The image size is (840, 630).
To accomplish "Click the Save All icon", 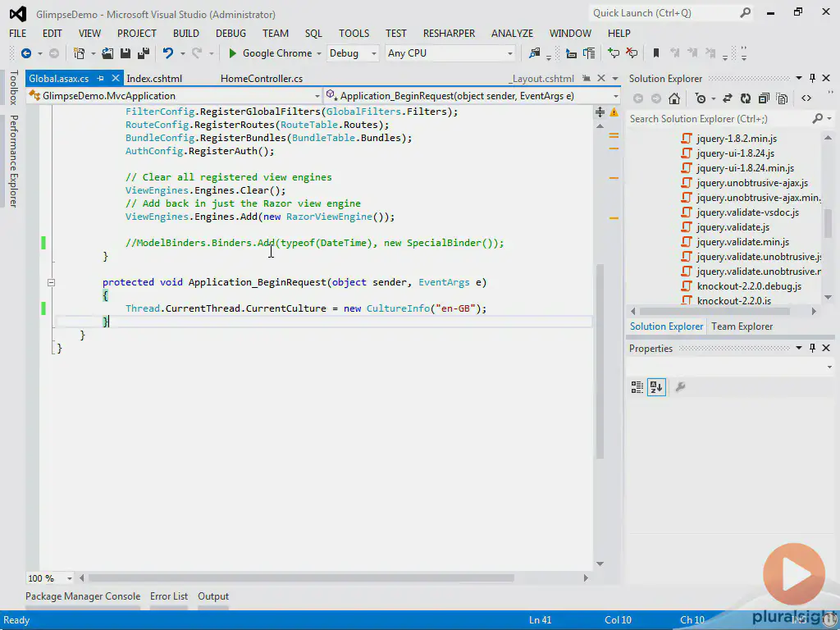I will (144, 53).
